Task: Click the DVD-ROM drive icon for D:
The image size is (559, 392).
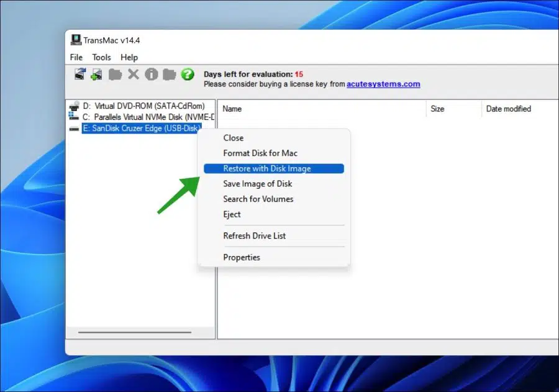Action: tap(75, 106)
